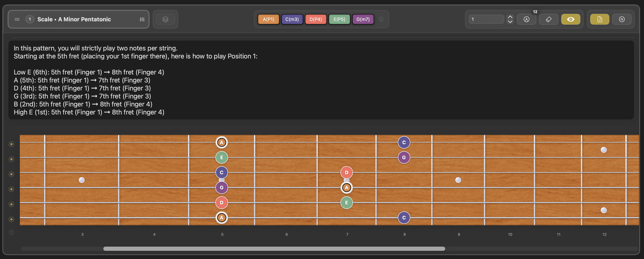This screenshot has height=259, width=644.
Task: Click fret number 9 label
Action: 459,234
